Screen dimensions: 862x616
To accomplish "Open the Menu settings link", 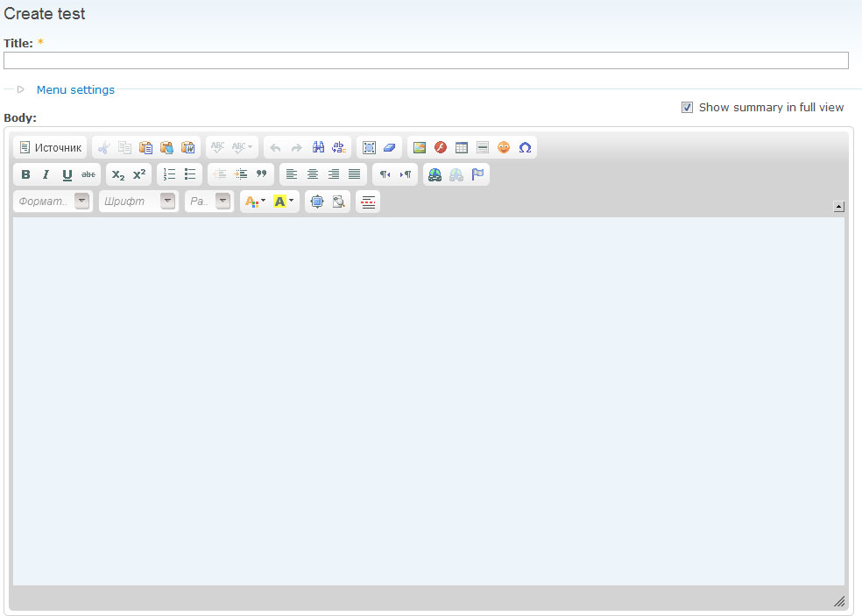I will (75, 89).
